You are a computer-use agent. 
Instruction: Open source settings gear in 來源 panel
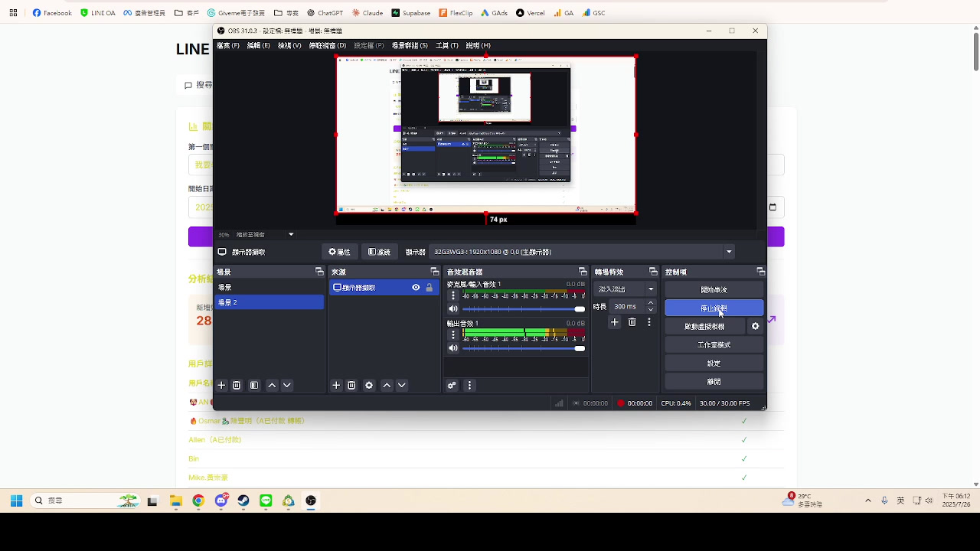pyautogui.click(x=369, y=385)
